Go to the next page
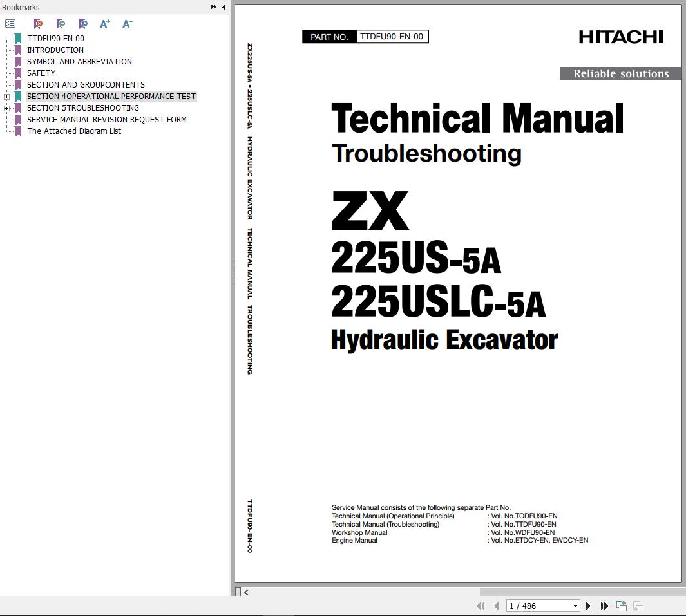 (x=589, y=606)
